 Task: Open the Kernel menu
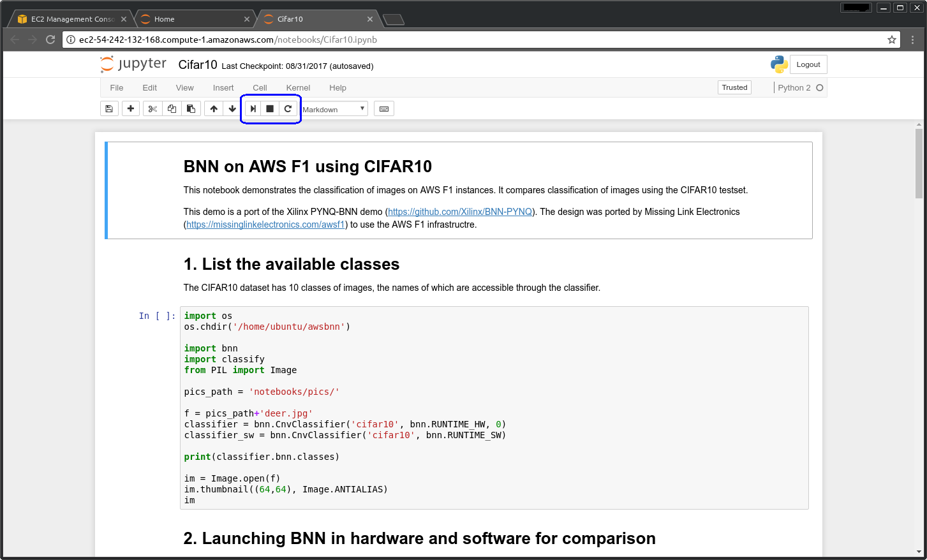click(x=298, y=88)
